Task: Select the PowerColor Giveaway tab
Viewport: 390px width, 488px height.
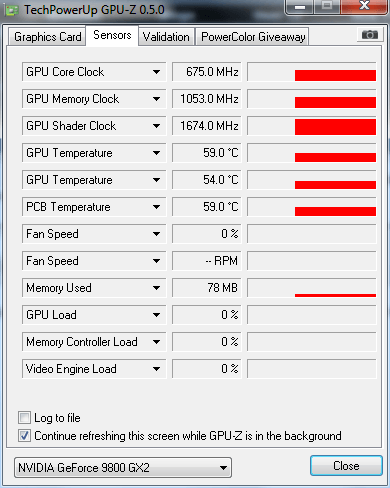Action: pyautogui.click(x=253, y=37)
